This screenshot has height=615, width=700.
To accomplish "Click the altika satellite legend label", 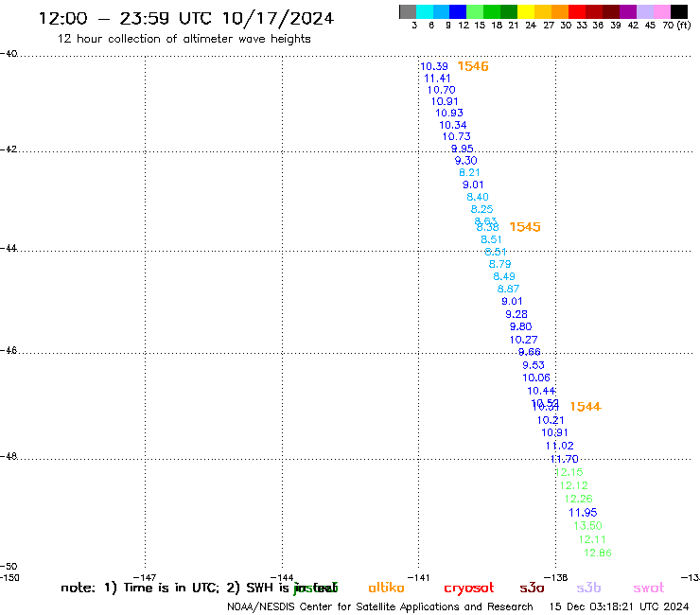I will click(386, 588).
